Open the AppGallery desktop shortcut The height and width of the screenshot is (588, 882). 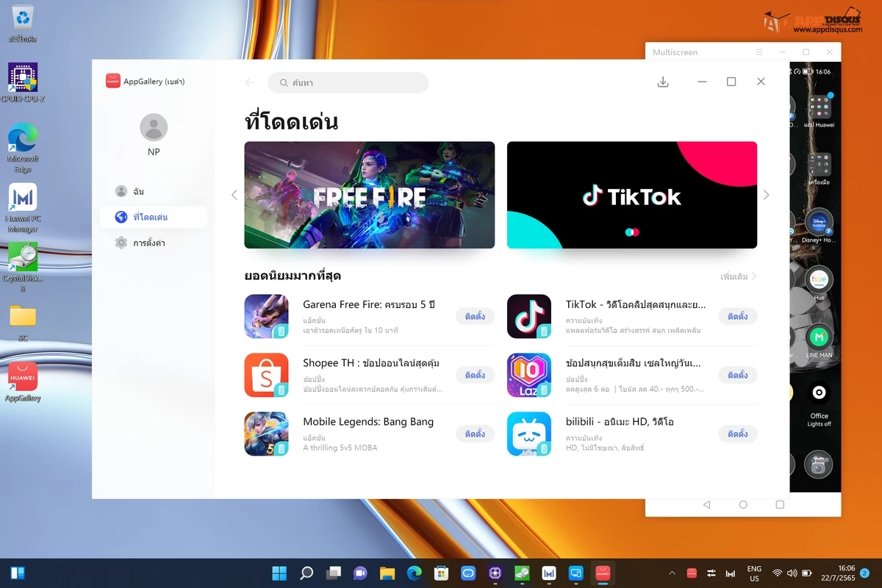point(23,382)
